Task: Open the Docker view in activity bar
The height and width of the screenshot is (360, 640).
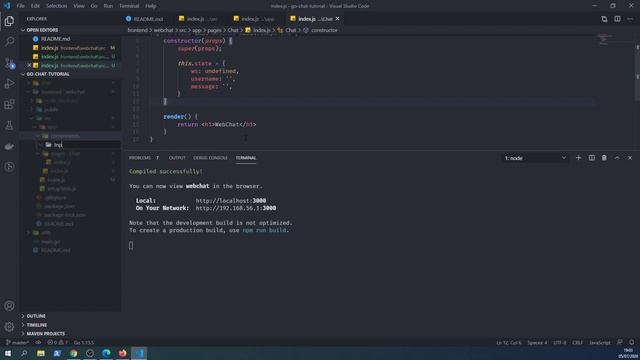Action: pyautogui.click(x=9, y=146)
